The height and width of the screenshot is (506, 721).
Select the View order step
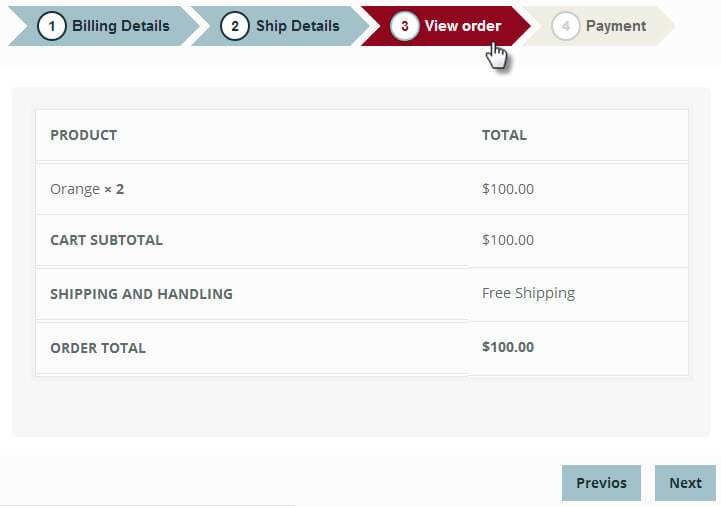(462, 26)
